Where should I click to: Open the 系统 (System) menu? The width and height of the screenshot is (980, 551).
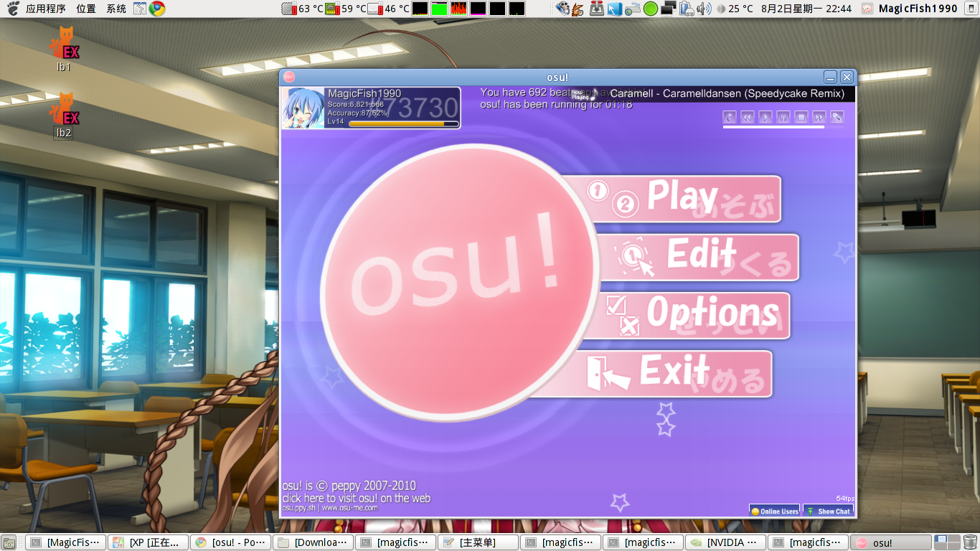coord(116,9)
